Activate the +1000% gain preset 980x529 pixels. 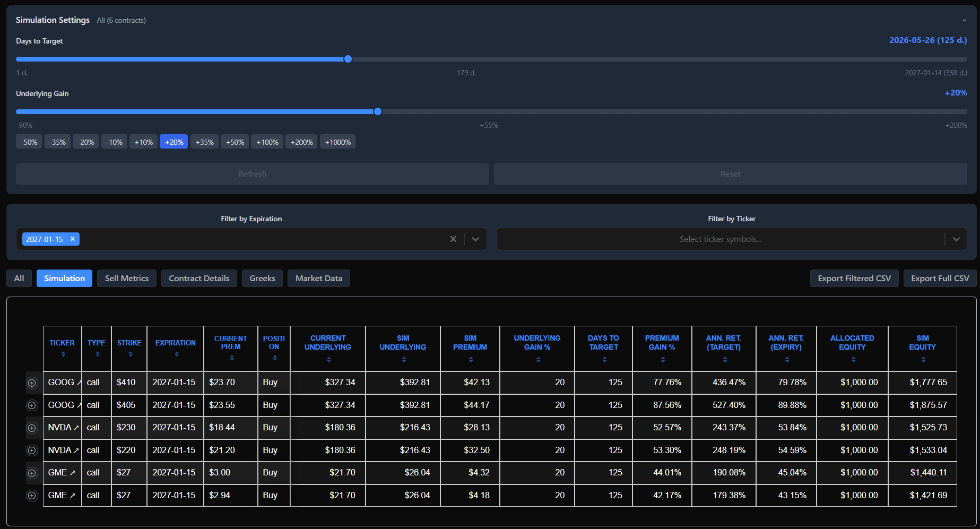(337, 142)
